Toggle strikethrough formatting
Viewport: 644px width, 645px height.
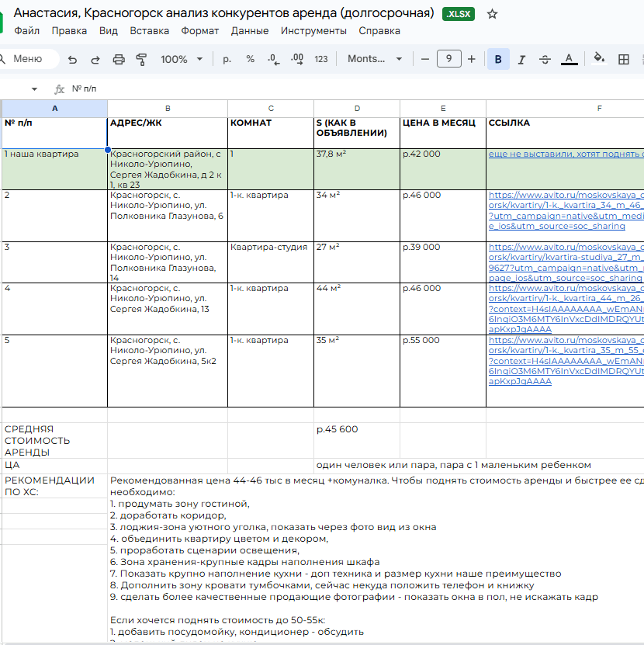[x=545, y=59]
